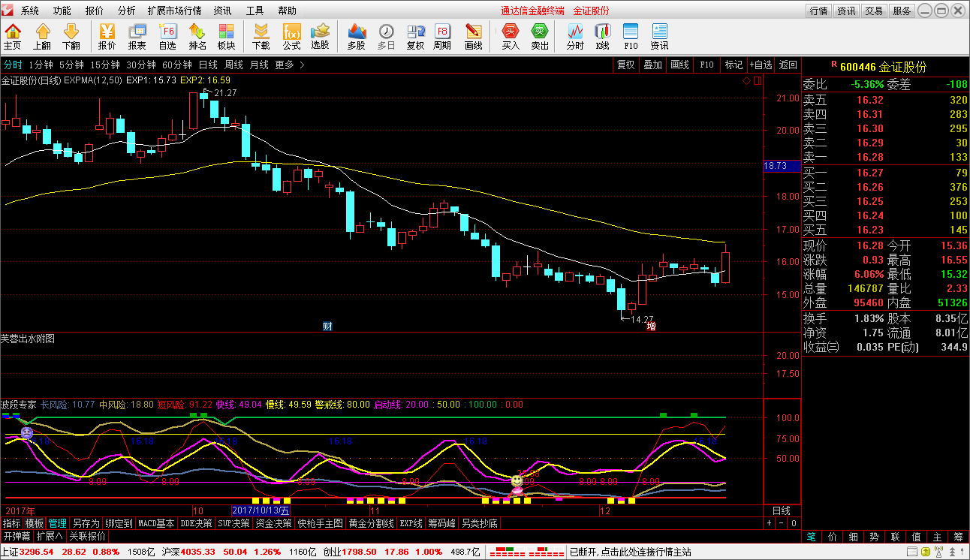Switch to the 周线 weekly period tab
This screenshot has width=970, height=560.
[233, 65]
